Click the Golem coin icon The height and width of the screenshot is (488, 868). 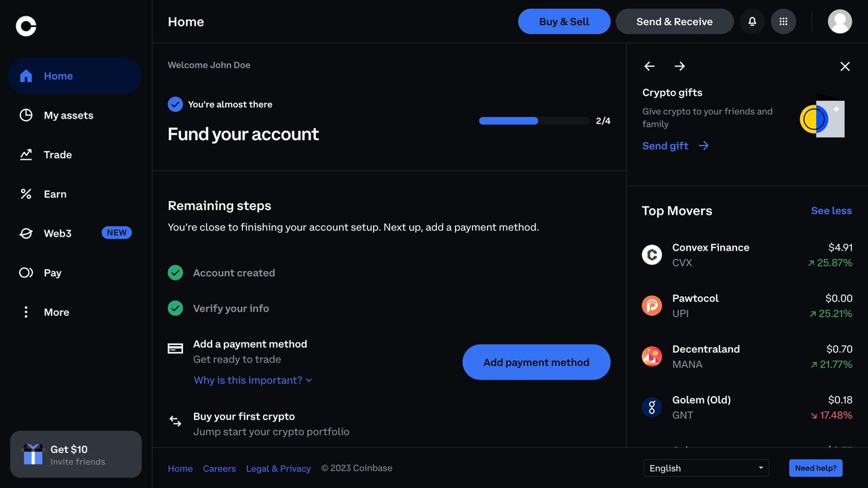coord(652,407)
